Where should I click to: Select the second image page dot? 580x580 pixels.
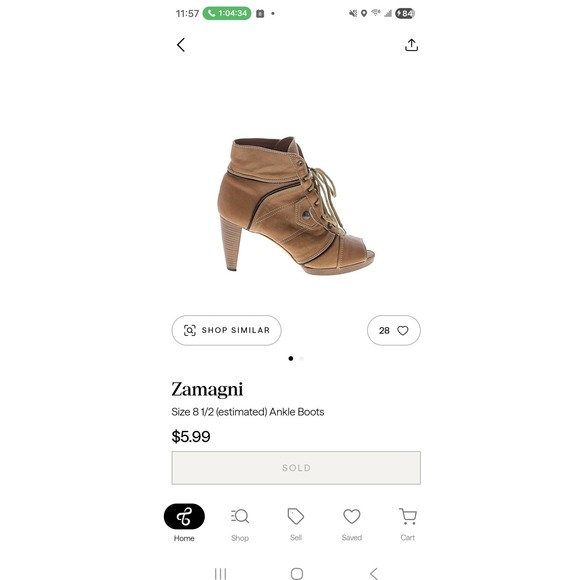[x=301, y=358]
